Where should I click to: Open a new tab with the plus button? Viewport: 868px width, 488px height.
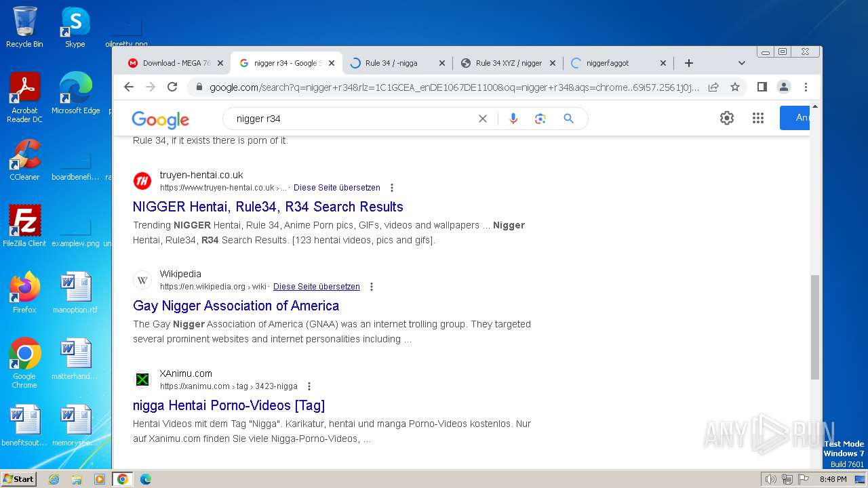(x=689, y=63)
